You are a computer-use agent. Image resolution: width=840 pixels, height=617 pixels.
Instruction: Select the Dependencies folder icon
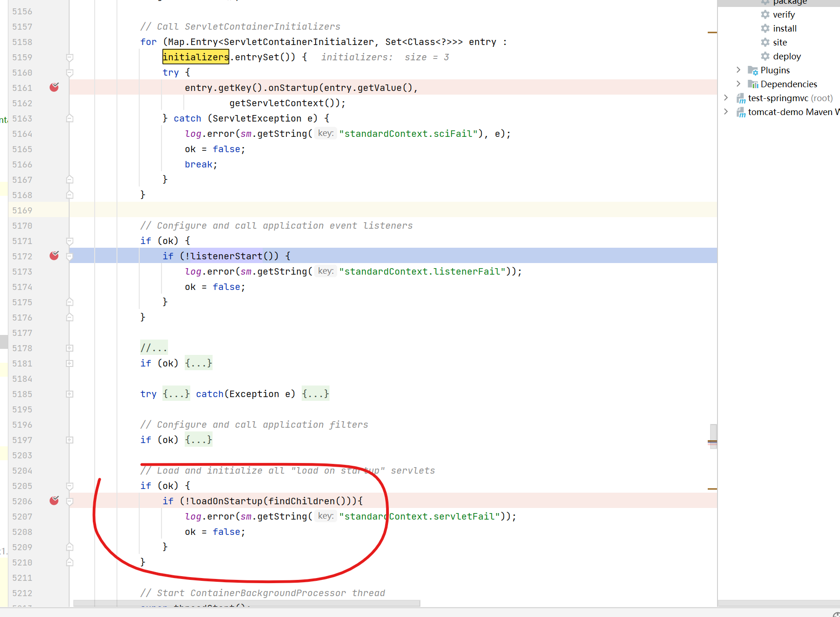point(753,84)
